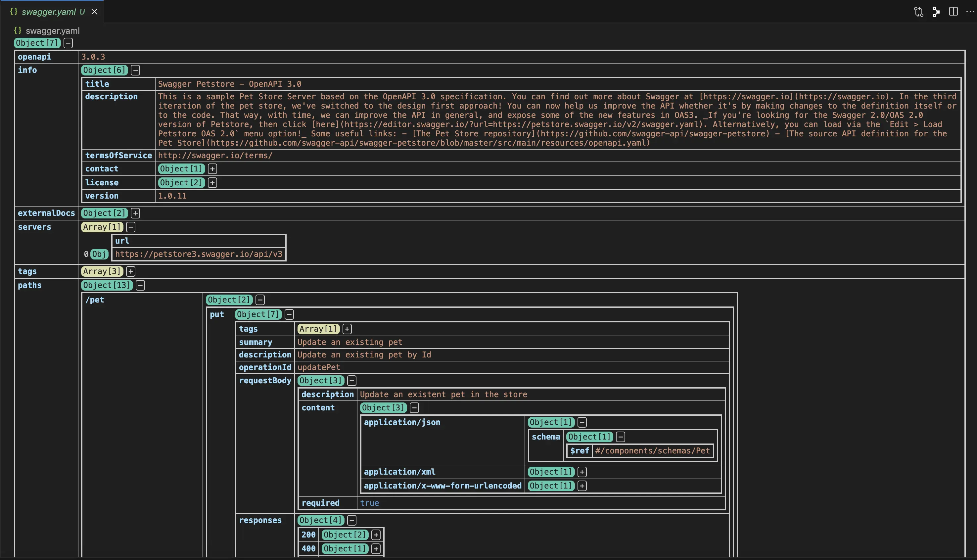Select the required value true

coord(369,503)
